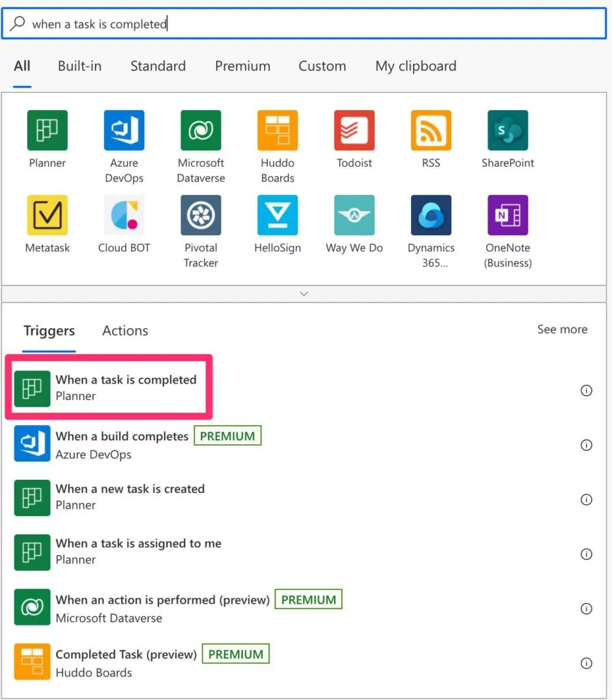The image size is (612, 700).
Task: Choose the Microsoft Dataverse connector icon
Action: (x=201, y=131)
